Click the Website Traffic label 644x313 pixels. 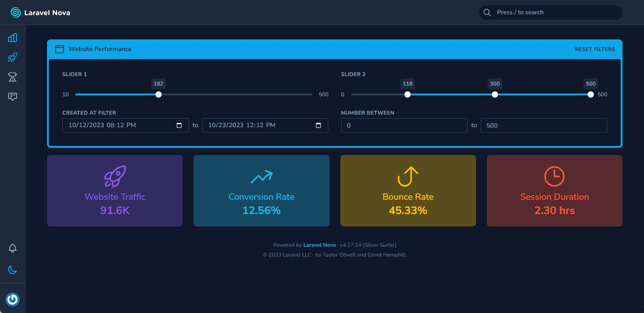pyautogui.click(x=115, y=197)
